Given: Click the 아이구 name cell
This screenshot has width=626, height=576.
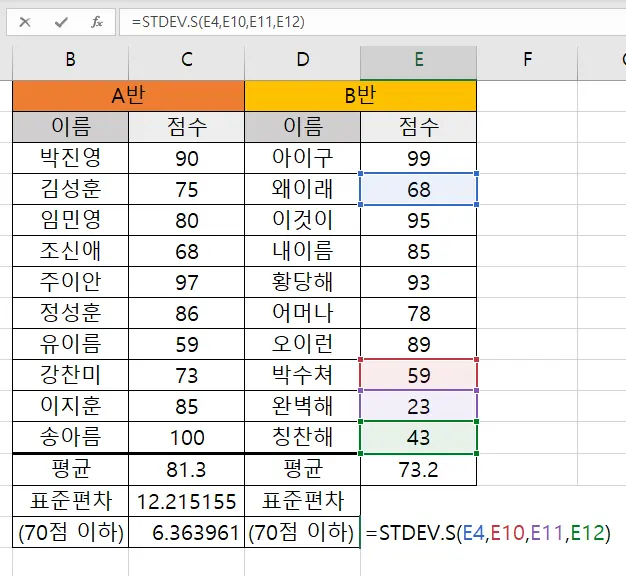Looking at the screenshot, I should (x=303, y=158).
